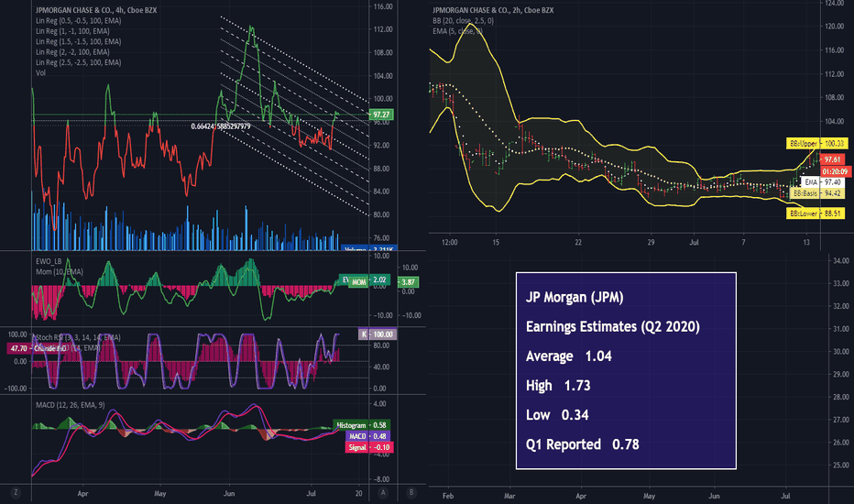Click the Average 1.04 line
854x504 pixels.
click(x=569, y=356)
